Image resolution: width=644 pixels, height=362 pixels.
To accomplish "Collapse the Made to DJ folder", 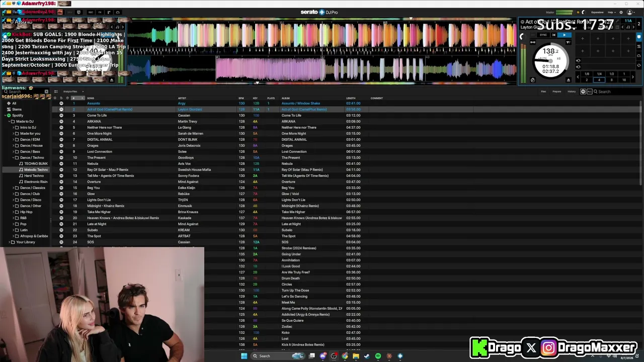I will tap(9, 122).
